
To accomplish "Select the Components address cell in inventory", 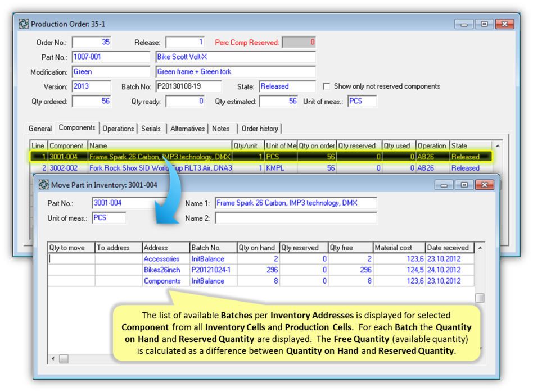I will pos(166,281).
